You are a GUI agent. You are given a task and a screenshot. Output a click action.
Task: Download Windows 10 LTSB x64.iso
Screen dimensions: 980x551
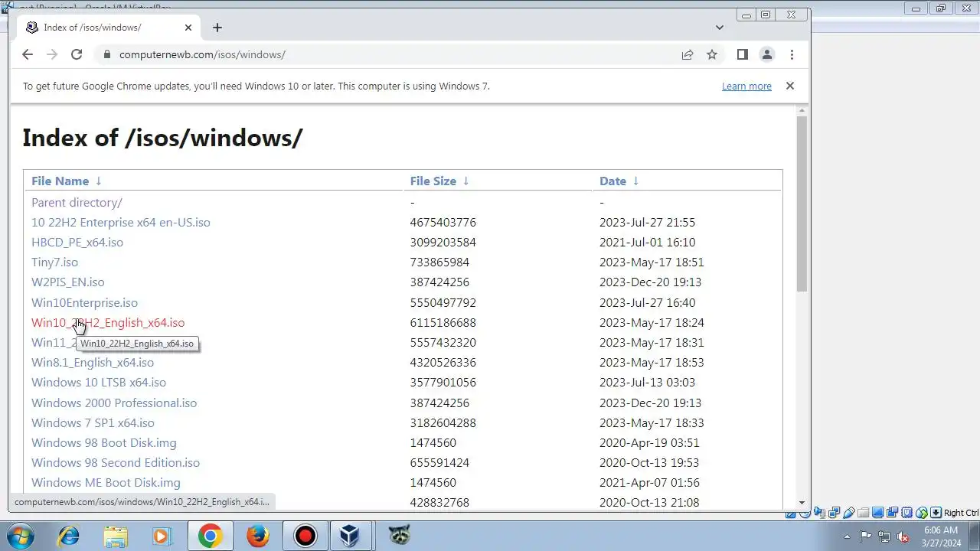(x=99, y=383)
